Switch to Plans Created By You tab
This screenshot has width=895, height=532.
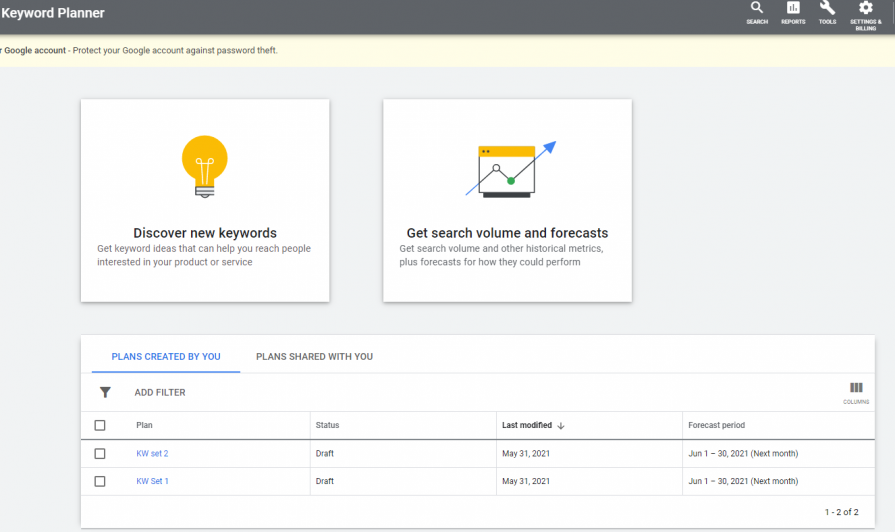[x=166, y=357]
